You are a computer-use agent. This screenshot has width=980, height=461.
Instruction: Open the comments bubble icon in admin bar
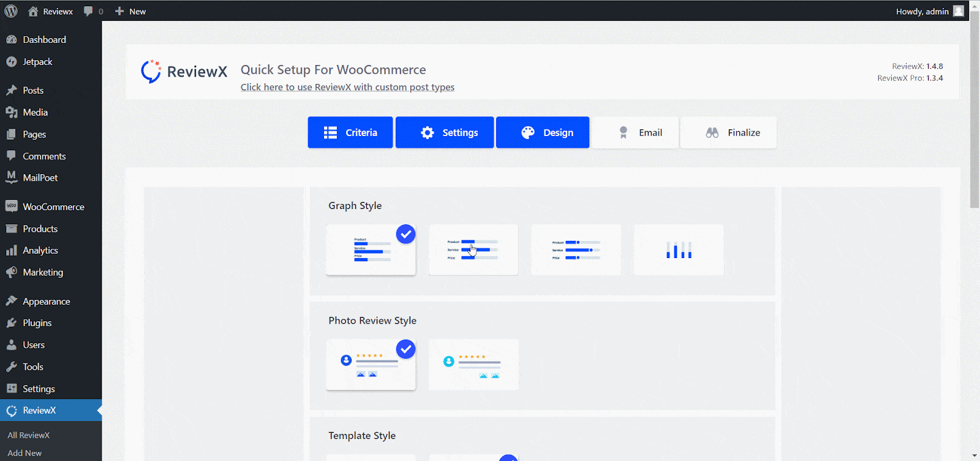point(89,11)
